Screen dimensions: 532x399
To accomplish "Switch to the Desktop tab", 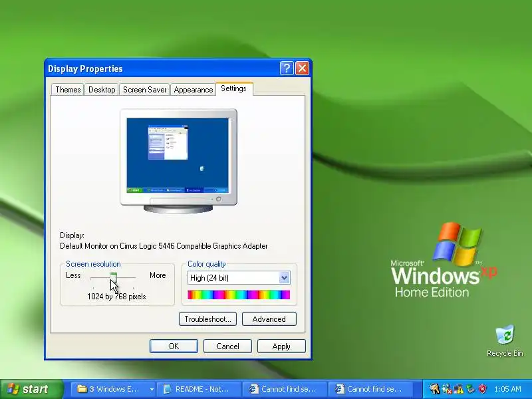I will pos(102,90).
